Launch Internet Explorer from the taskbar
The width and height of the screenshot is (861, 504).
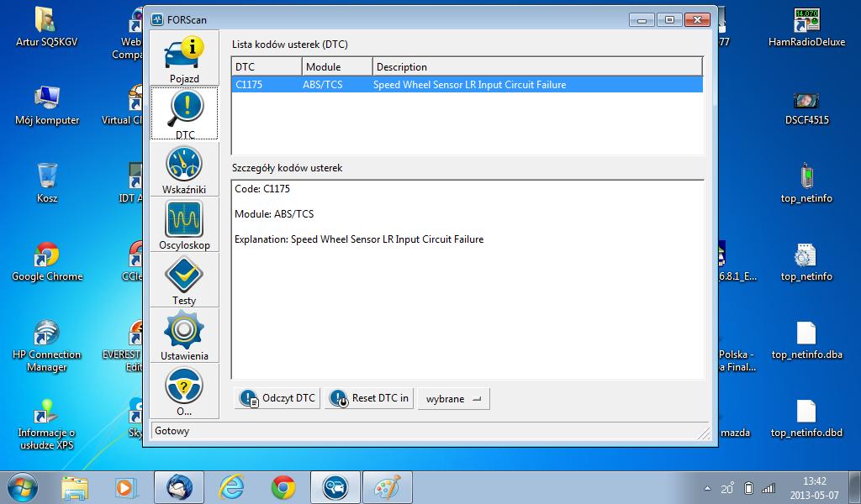(231, 486)
